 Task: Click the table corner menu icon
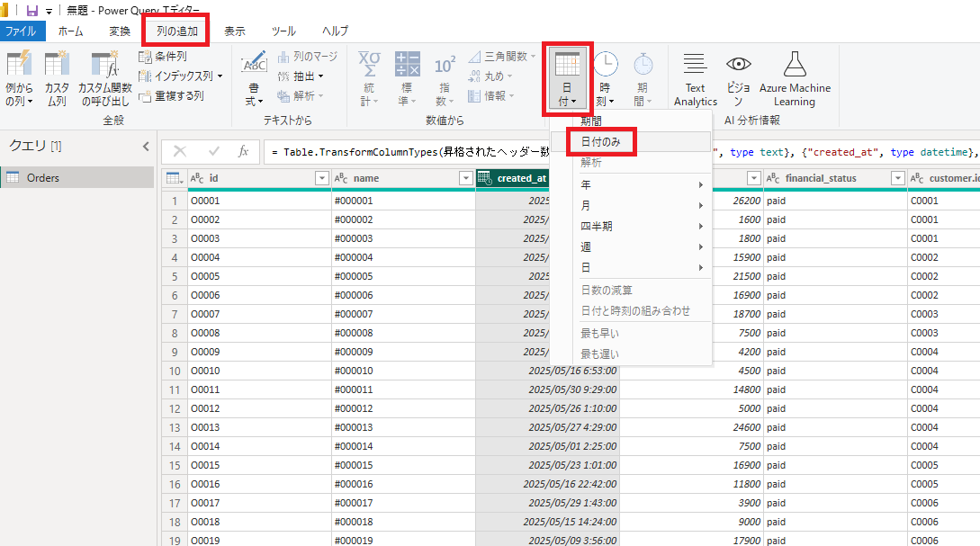click(x=174, y=179)
